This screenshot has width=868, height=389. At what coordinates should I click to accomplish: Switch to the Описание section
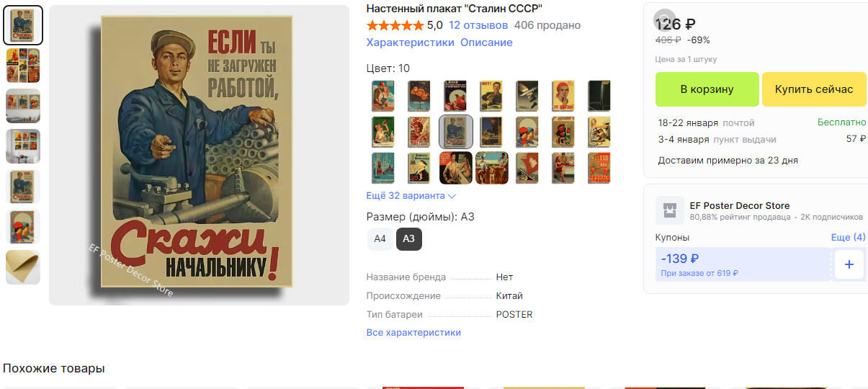[486, 43]
